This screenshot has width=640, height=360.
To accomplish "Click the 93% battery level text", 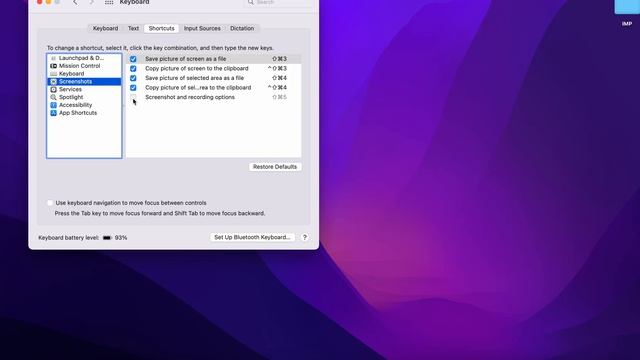I will tap(121, 238).
